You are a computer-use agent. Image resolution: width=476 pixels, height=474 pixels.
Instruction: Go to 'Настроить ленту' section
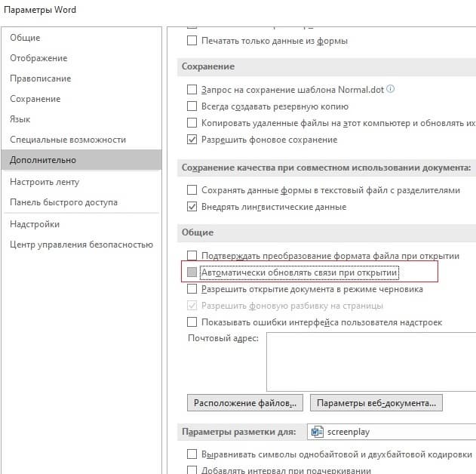[44, 182]
